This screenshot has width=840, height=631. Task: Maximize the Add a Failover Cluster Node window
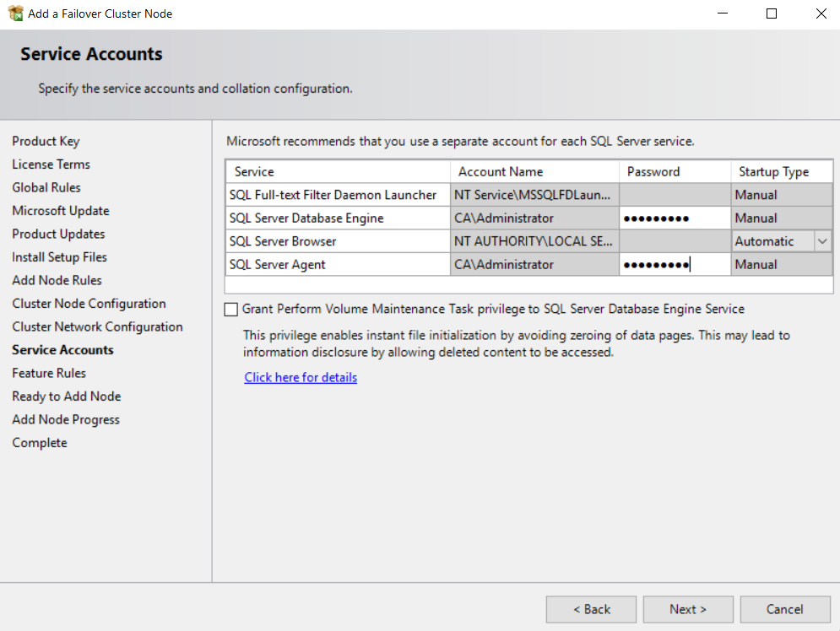pyautogui.click(x=772, y=13)
